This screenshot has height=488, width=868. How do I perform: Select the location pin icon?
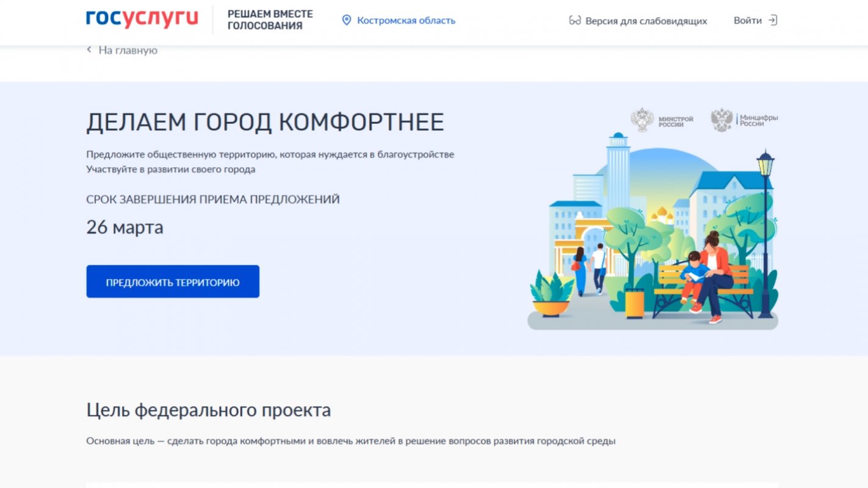click(x=346, y=20)
